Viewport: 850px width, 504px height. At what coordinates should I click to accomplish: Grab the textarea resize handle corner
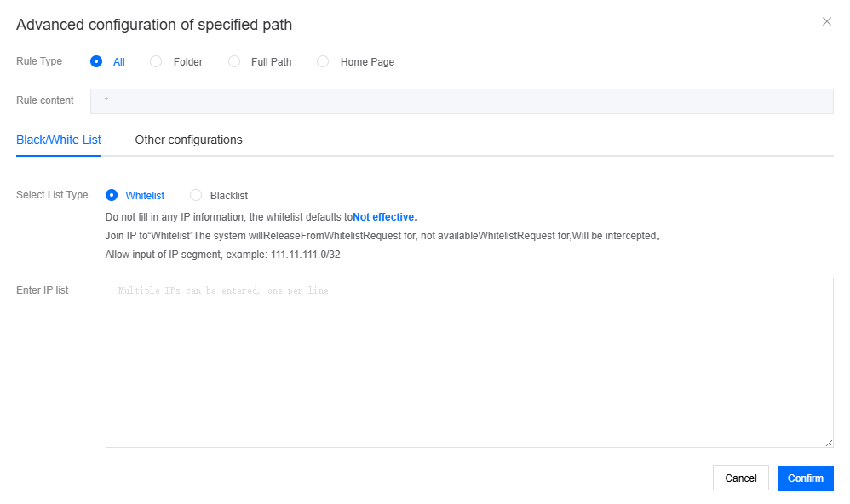pos(829,443)
